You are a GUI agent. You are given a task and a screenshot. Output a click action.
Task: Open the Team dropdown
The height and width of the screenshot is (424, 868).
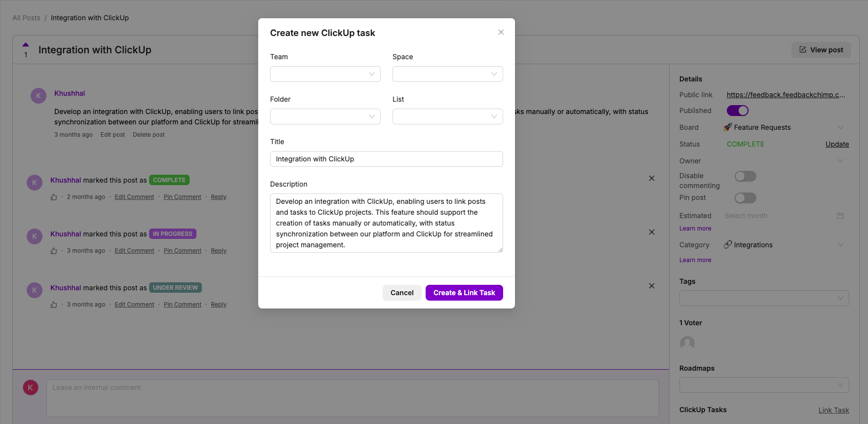coord(325,74)
